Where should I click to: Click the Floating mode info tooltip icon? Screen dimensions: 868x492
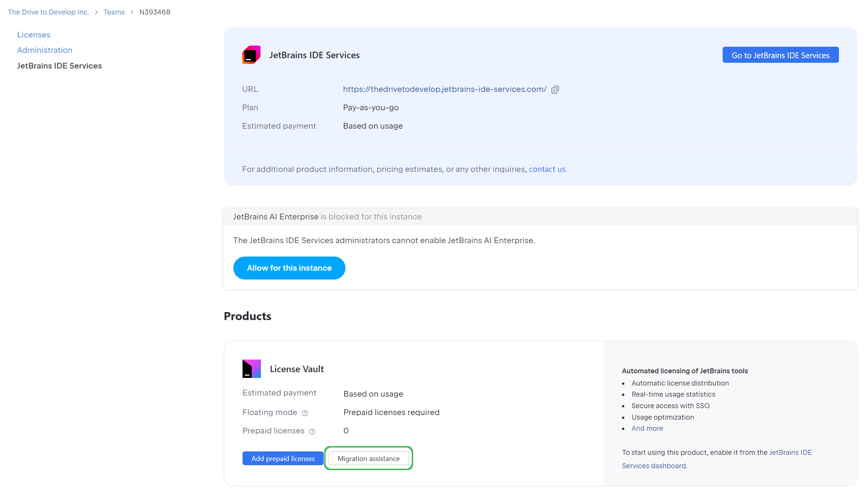(x=306, y=413)
